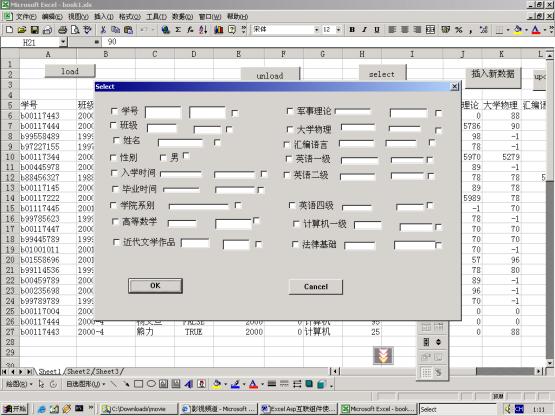Screen dimensions: 555x416
Task: Open the Paste Function fx icon
Action: [190, 30]
